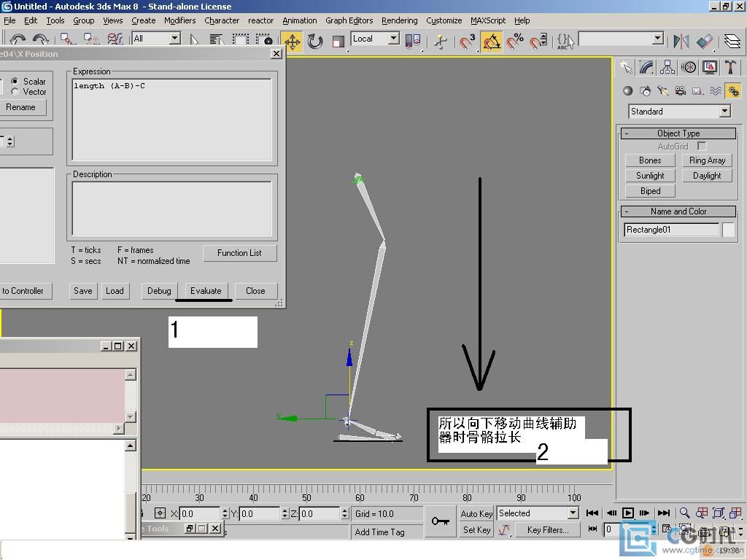Activate the Select Object arrow tool
This screenshot has height=560, width=747.
pyautogui.click(x=194, y=40)
